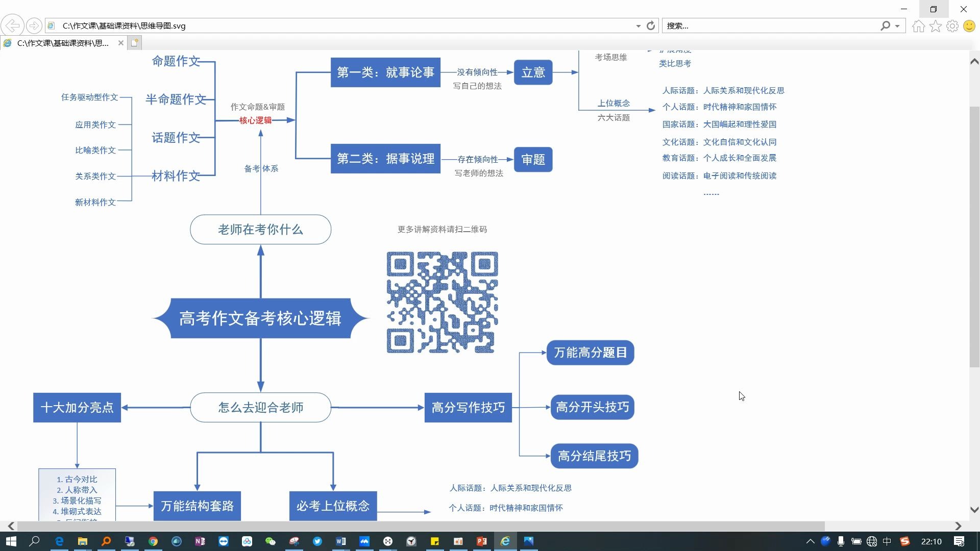980x551 pixels.
Task: Click the microphone tray icon
Action: [841, 541]
